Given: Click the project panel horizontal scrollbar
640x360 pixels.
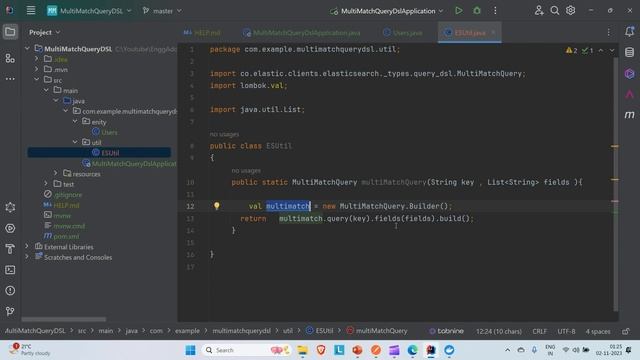Looking at the screenshot, I should tap(64, 319).
